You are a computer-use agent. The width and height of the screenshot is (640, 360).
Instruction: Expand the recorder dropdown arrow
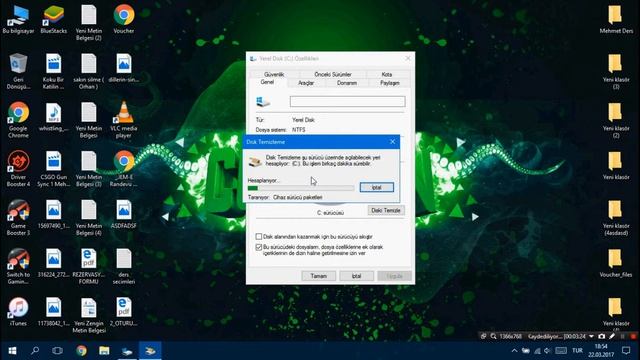tap(591, 336)
